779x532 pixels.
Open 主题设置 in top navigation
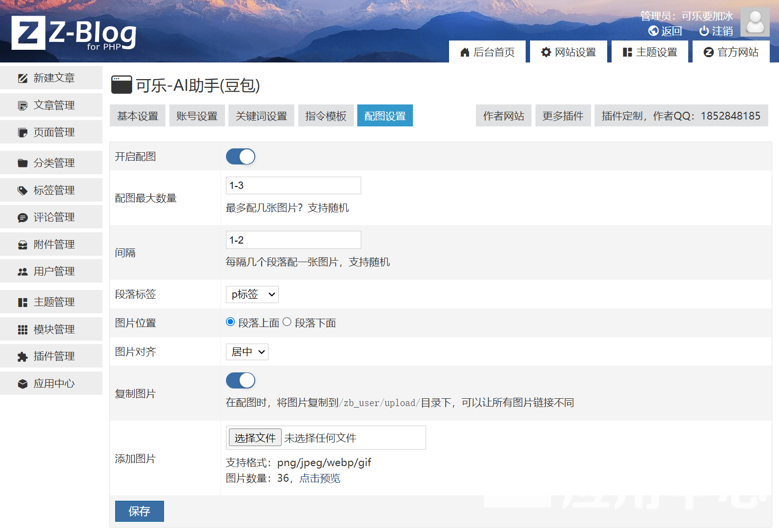point(650,52)
